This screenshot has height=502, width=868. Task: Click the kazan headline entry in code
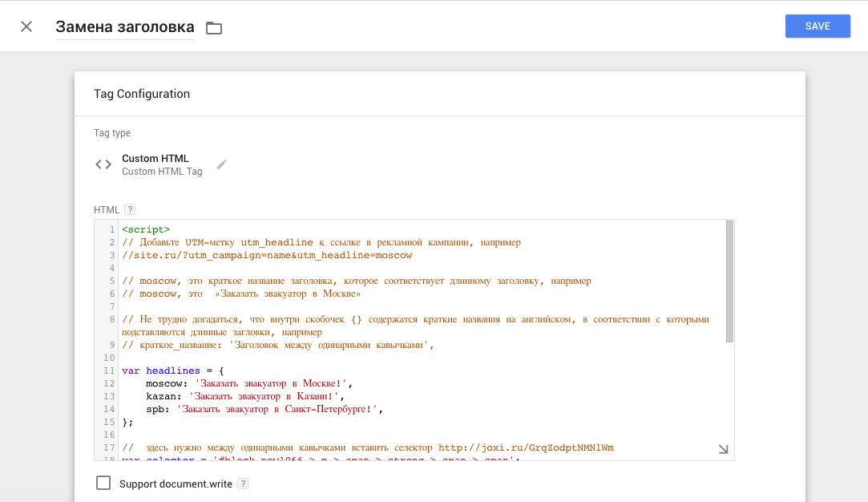(x=244, y=396)
